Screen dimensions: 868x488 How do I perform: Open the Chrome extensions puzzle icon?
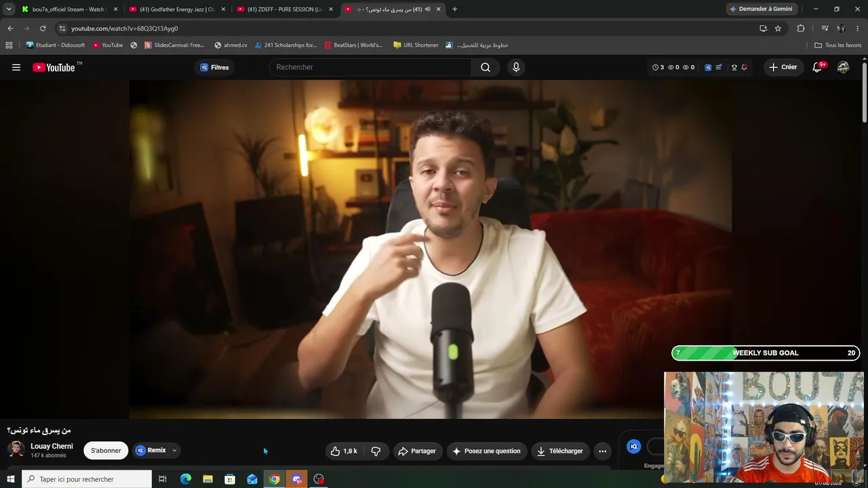pyautogui.click(x=801, y=28)
